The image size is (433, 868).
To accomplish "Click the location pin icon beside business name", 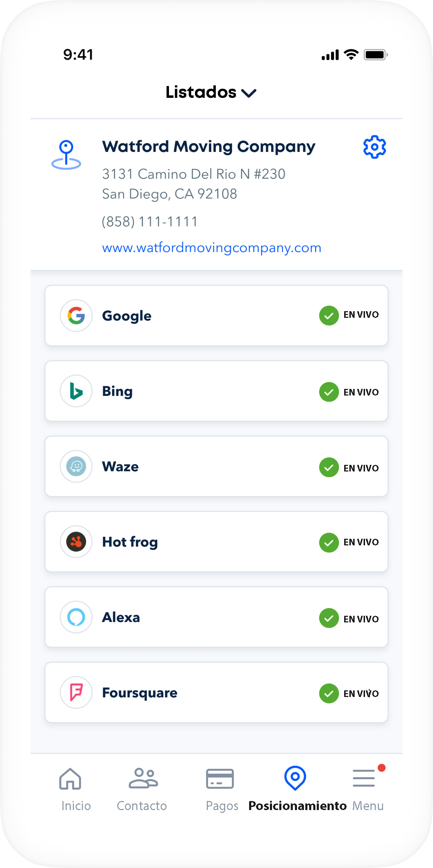I will (66, 155).
